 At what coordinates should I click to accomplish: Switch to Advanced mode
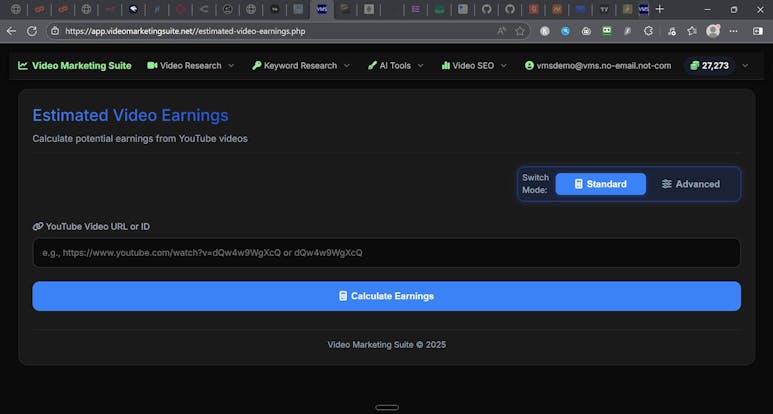tap(690, 184)
